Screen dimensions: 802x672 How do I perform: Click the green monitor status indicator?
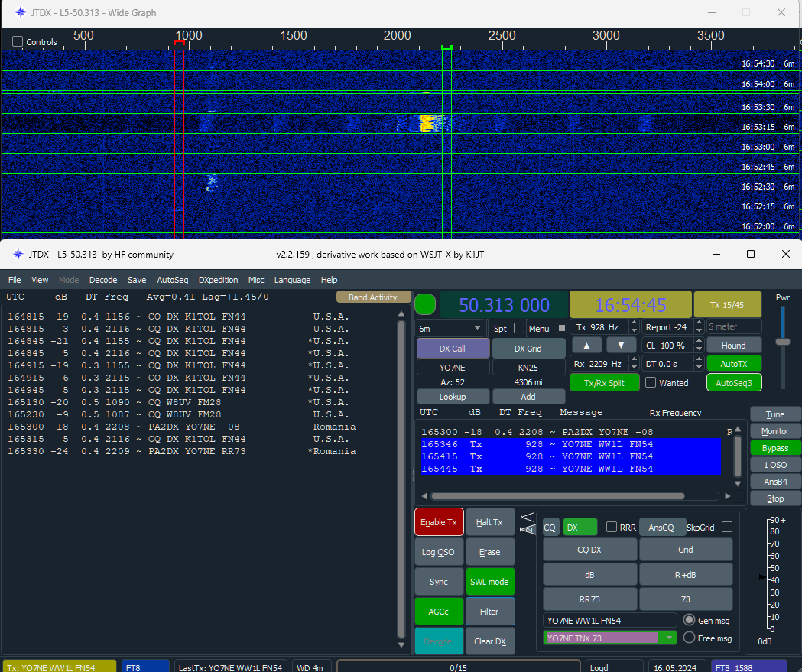[x=425, y=305]
